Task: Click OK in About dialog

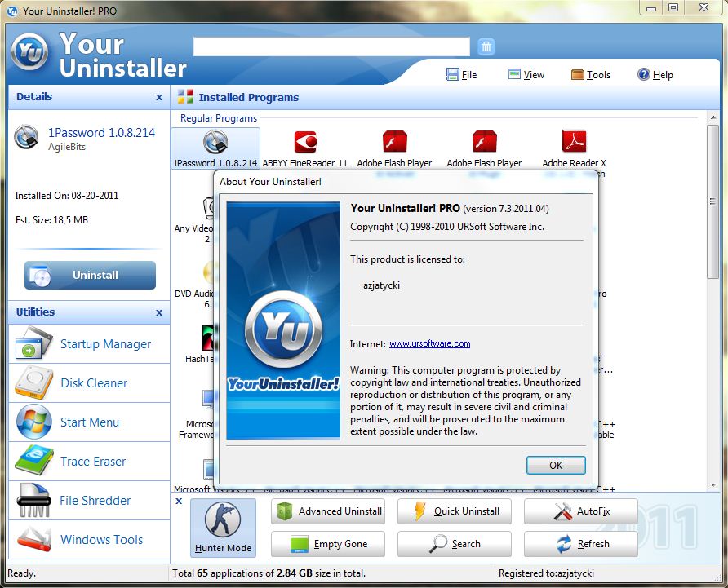Action: tap(556, 466)
